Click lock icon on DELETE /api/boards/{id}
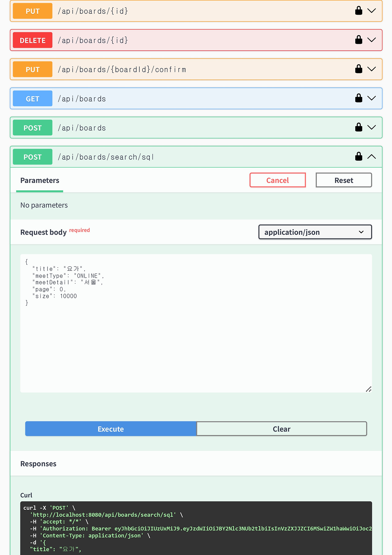392x555 pixels. tap(359, 40)
